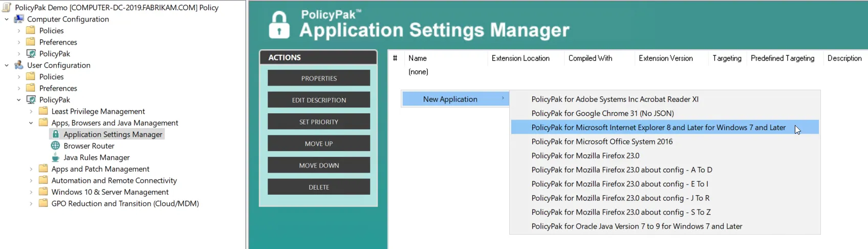The image size is (868, 249).
Task: Pick Firefox 23.0 about config - A To D
Action: [665, 170]
